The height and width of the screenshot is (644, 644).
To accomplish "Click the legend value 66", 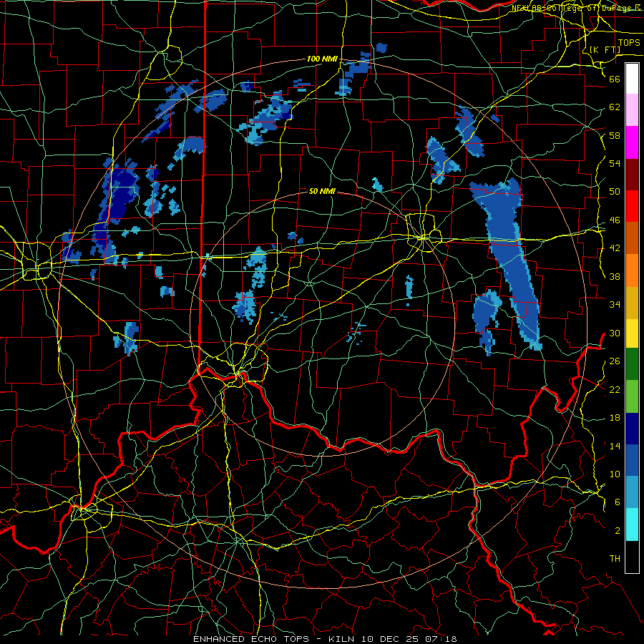I will coord(615,79).
